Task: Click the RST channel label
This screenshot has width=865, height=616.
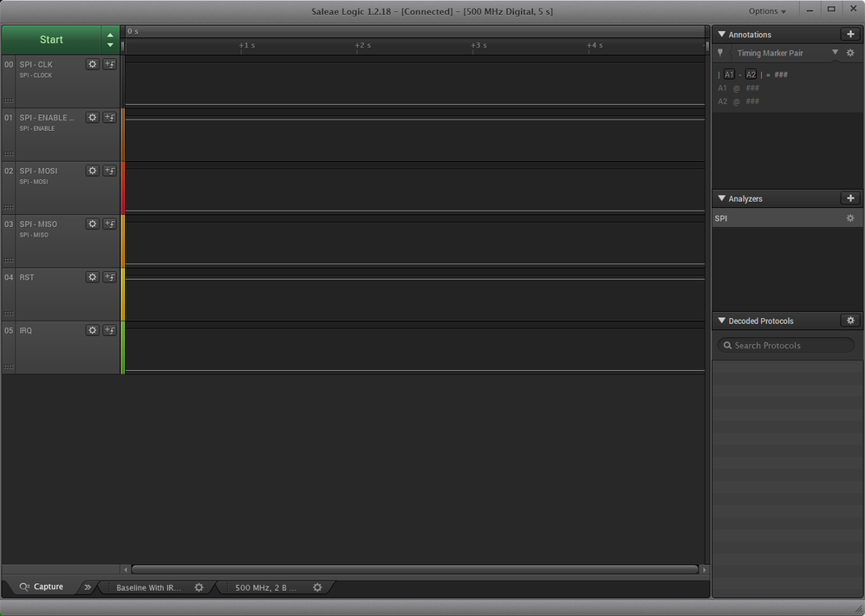Action: click(27, 277)
